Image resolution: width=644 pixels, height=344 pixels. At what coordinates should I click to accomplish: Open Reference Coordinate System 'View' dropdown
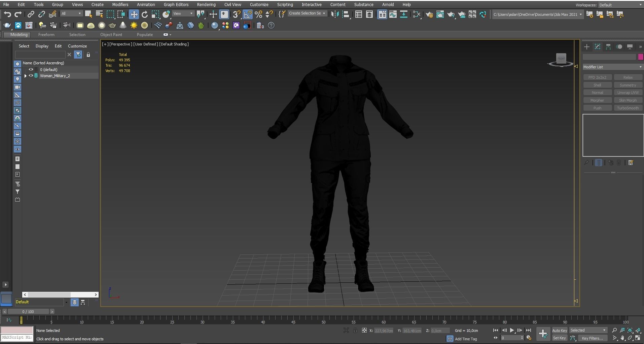coord(183,13)
